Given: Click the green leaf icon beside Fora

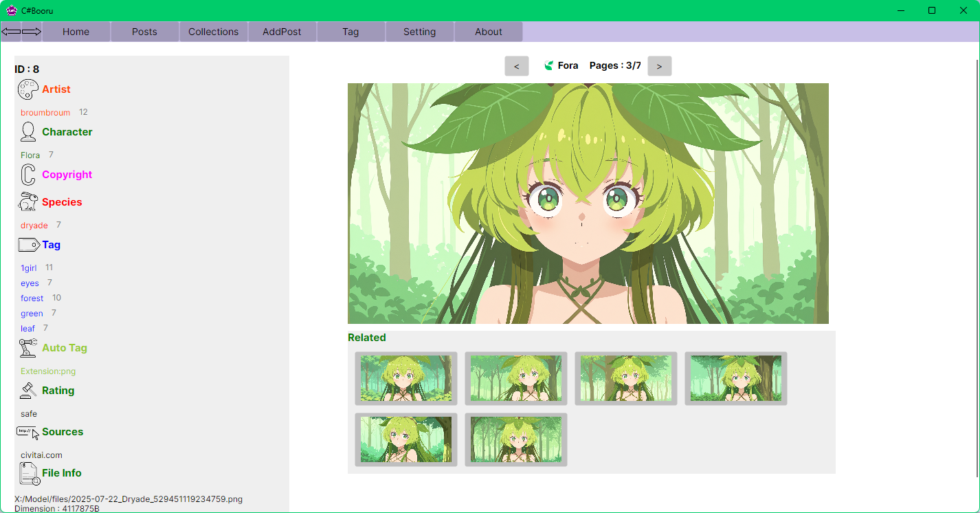Looking at the screenshot, I should [x=549, y=65].
